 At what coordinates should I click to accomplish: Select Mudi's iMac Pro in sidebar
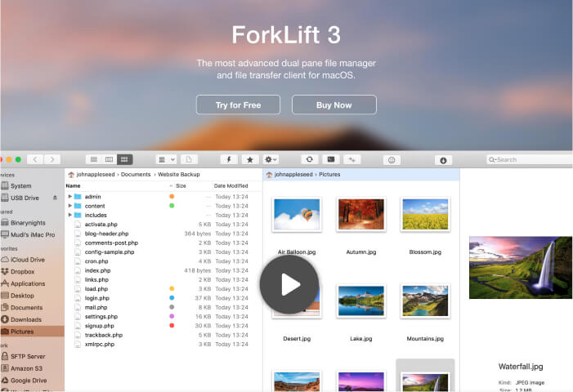coord(32,234)
